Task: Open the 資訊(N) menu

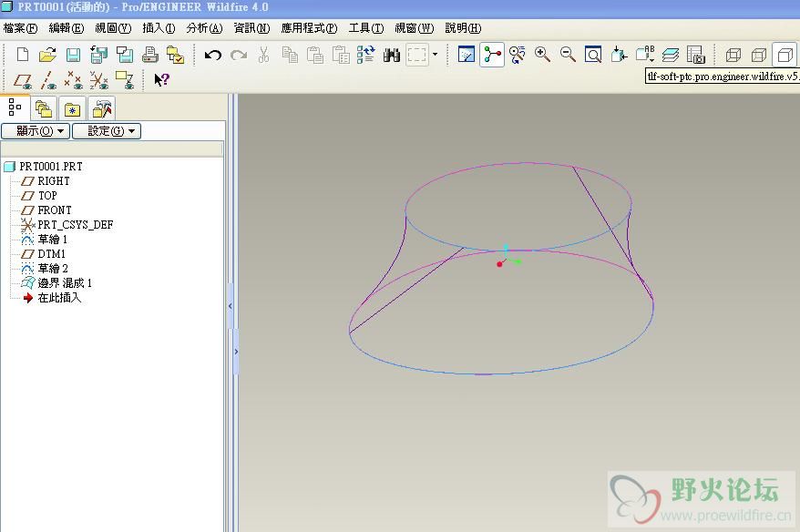Action: point(251,28)
